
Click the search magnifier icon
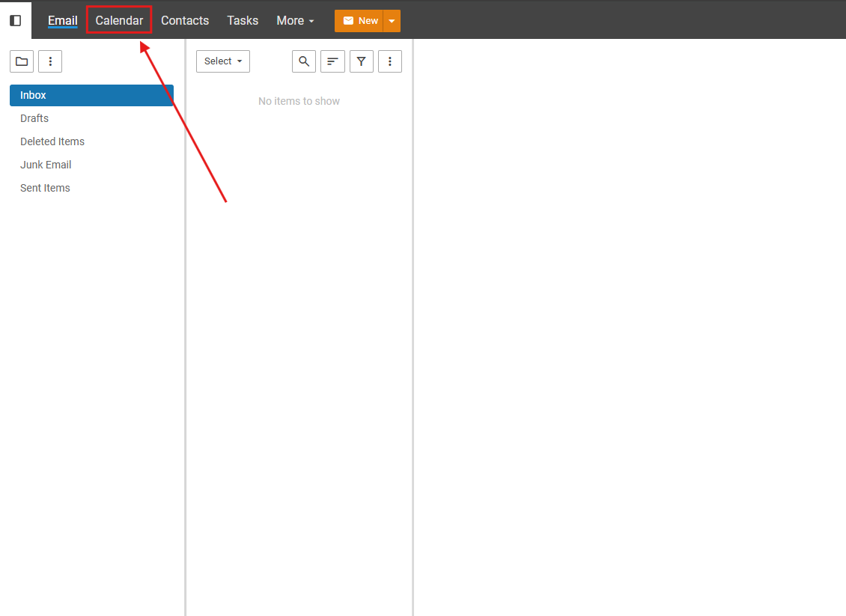coord(304,61)
